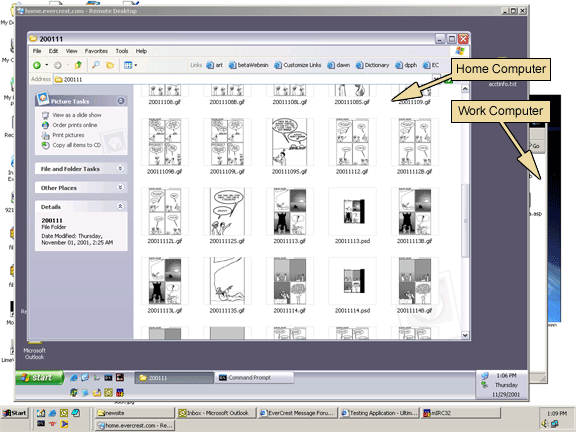Click 200111 taskbar button in remote desktop
Screen dimensions: 576x432
(174, 378)
